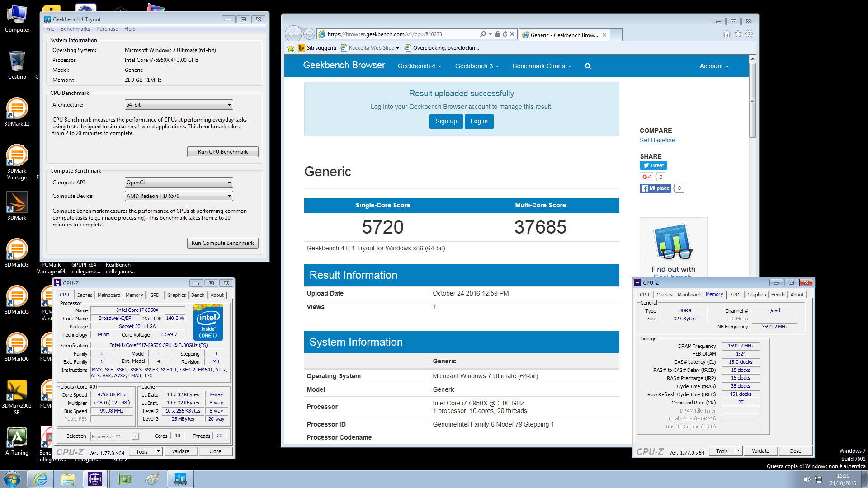Open Compute Device AMD Radeon dropdown

click(179, 196)
